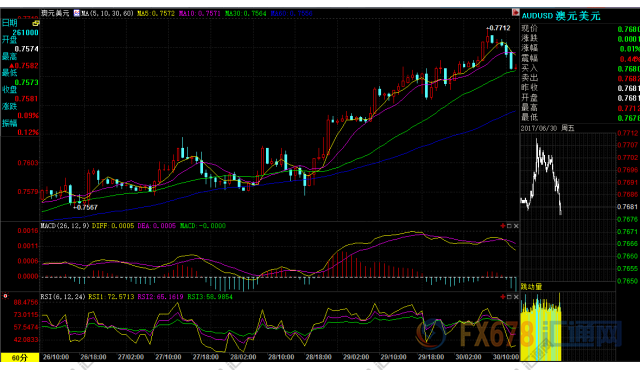The image size is (640, 370).
Task: Click the 0.7712 high price marker
Action: tap(499, 28)
